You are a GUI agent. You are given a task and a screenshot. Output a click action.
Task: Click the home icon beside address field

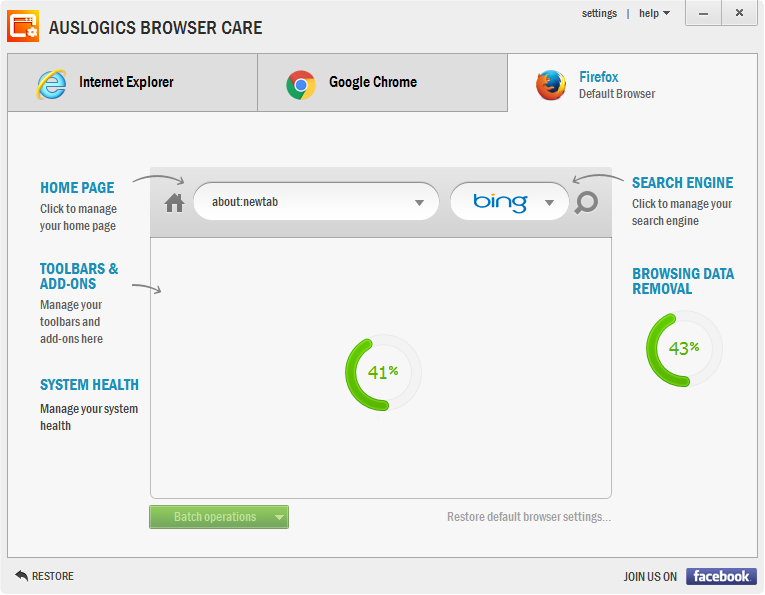pyautogui.click(x=174, y=202)
